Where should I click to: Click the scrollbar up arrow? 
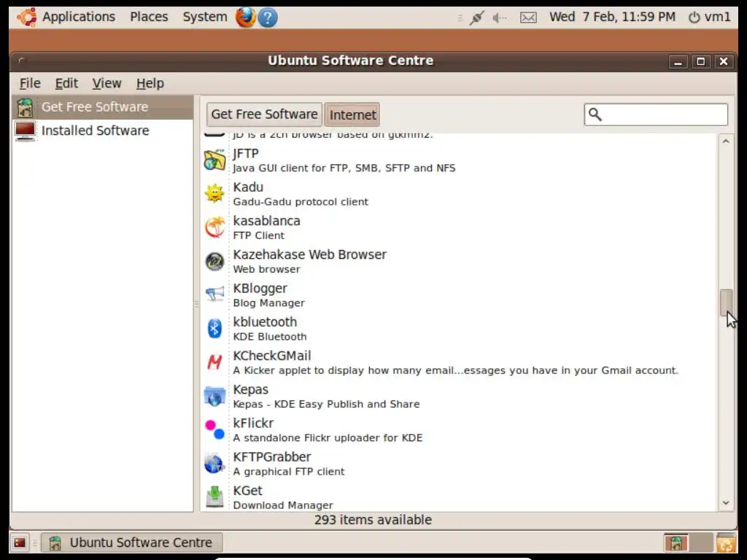click(726, 141)
